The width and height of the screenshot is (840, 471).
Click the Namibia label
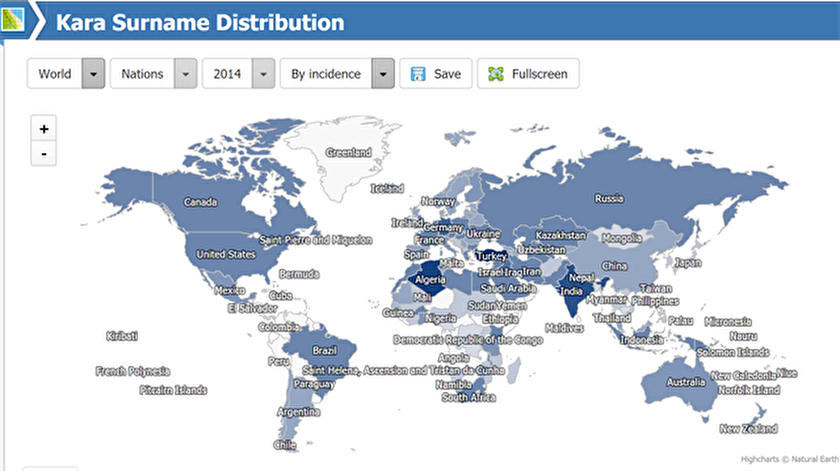(453, 385)
